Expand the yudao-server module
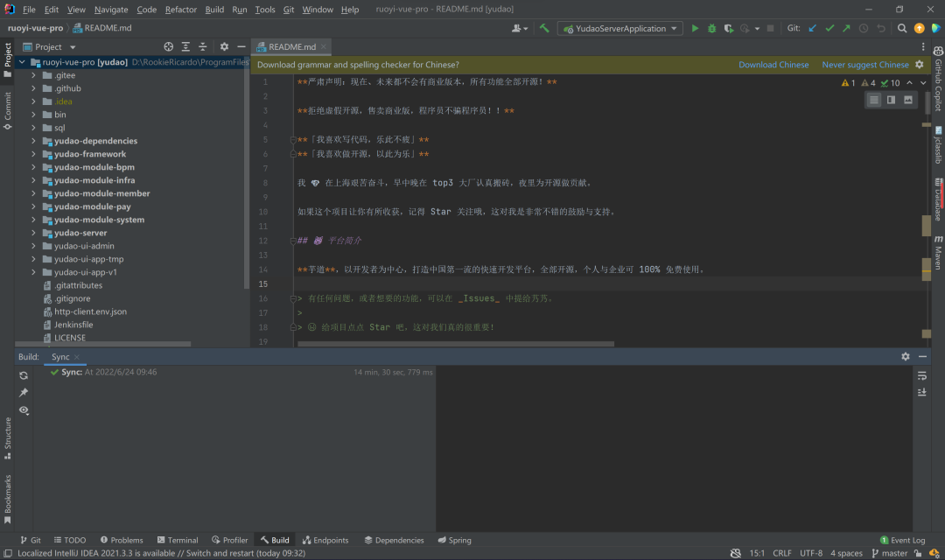 [x=33, y=233]
